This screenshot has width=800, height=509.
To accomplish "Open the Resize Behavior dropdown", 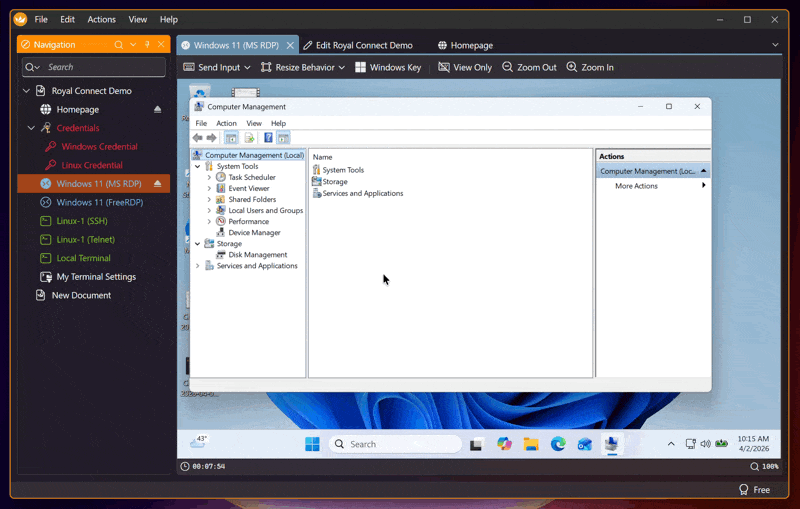I will point(302,67).
